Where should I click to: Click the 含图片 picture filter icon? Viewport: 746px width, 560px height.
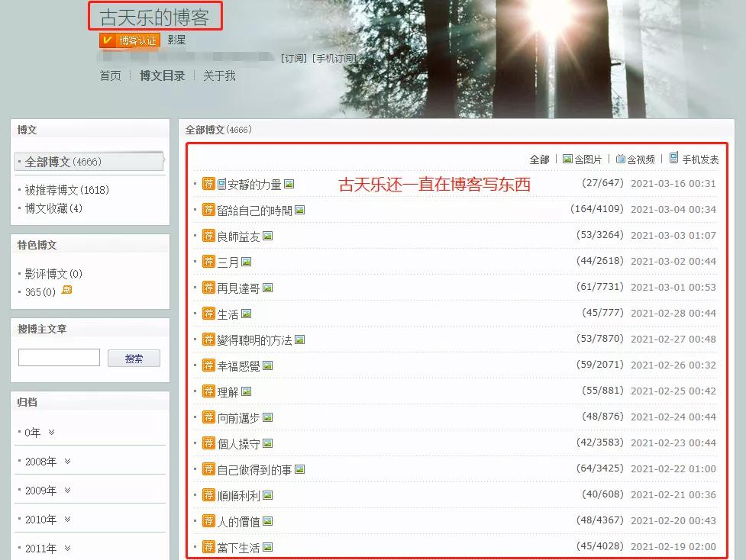point(567,157)
